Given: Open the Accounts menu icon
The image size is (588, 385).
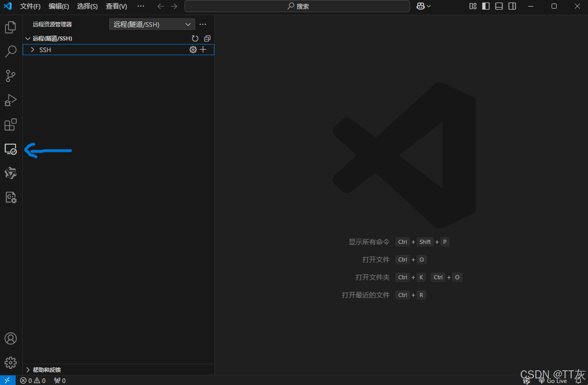Looking at the screenshot, I should [11, 338].
